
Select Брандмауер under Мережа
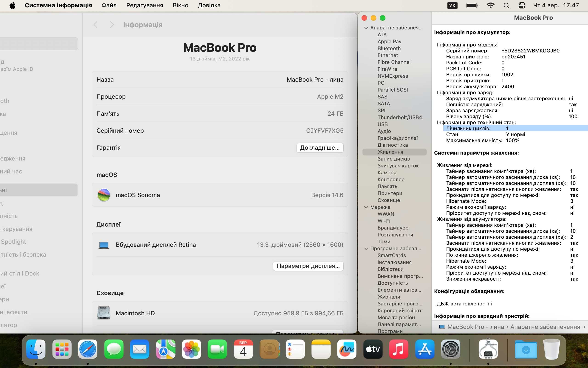(393, 228)
